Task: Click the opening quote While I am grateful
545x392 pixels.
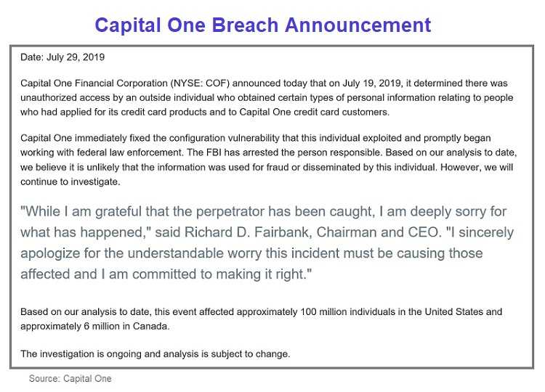Action: [81, 211]
